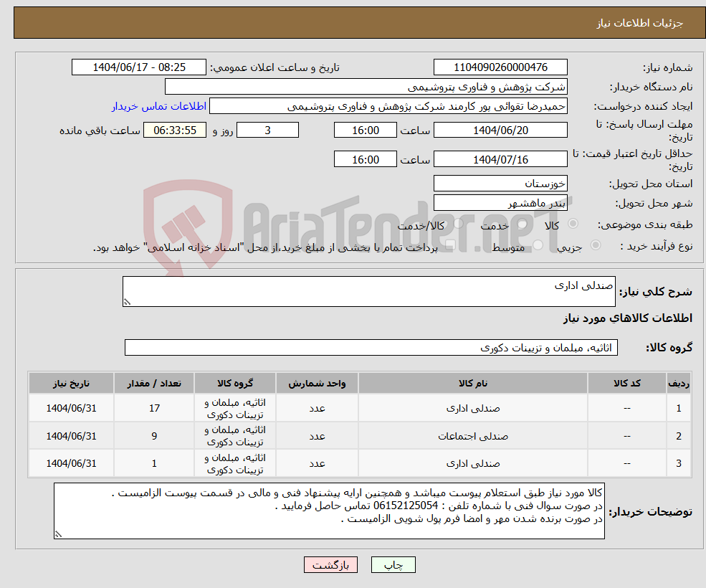Click the کد کالا column header
706x588 pixels.
point(626,383)
